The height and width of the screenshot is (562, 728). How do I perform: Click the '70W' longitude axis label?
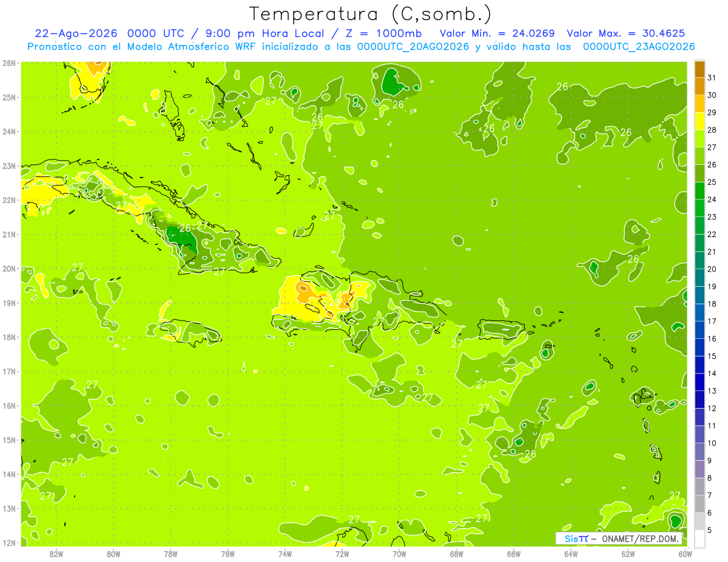(x=399, y=553)
